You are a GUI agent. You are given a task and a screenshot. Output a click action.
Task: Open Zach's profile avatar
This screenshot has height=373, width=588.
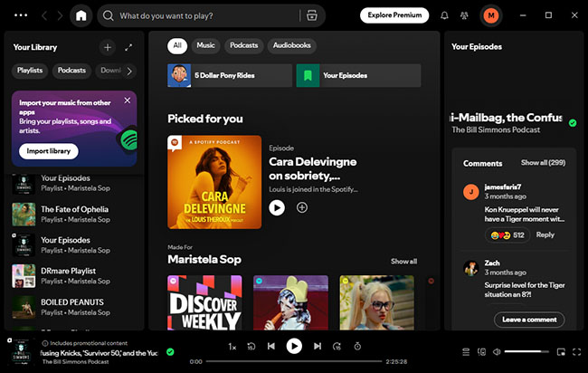(x=471, y=268)
